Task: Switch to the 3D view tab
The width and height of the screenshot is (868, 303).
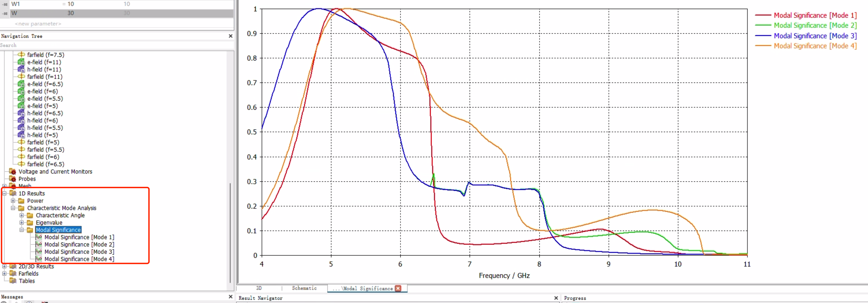Action: [259, 288]
